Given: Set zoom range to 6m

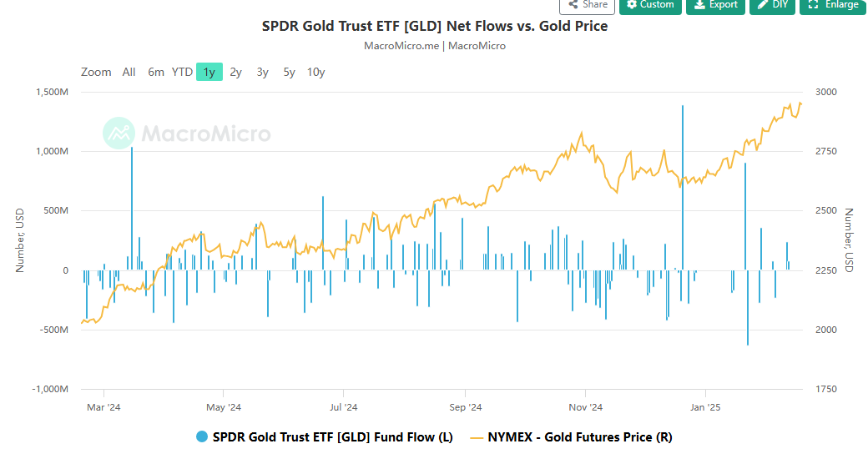Looking at the screenshot, I should tap(156, 72).
